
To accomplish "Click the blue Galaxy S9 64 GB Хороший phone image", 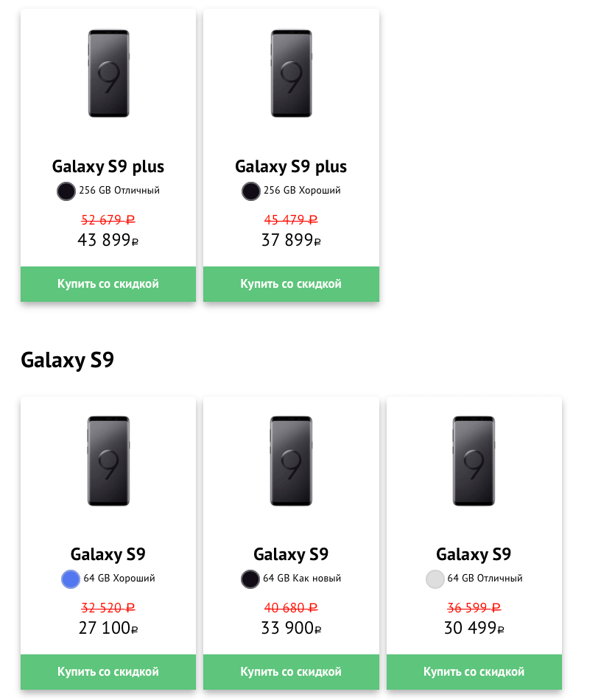I will tap(108, 462).
